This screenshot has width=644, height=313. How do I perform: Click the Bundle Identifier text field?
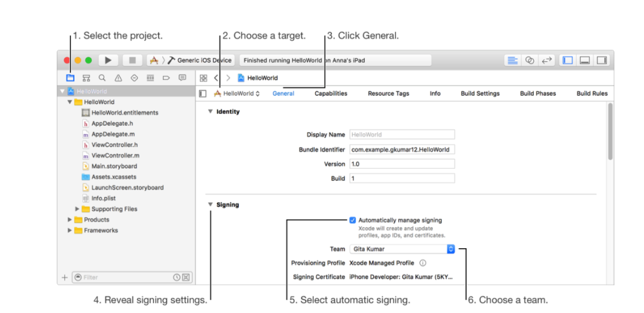[402, 150]
